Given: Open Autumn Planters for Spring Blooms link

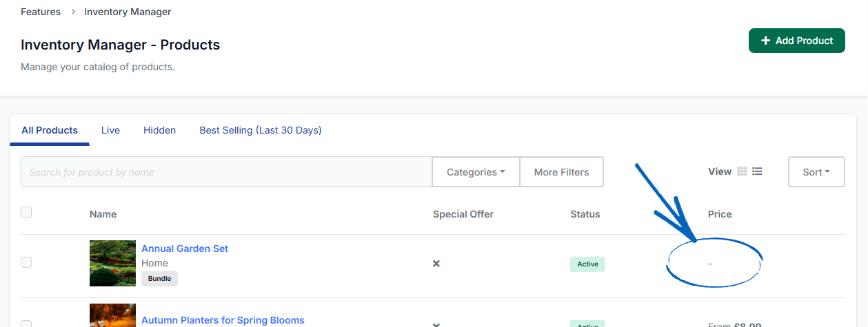Looking at the screenshot, I should coord(223,320).
